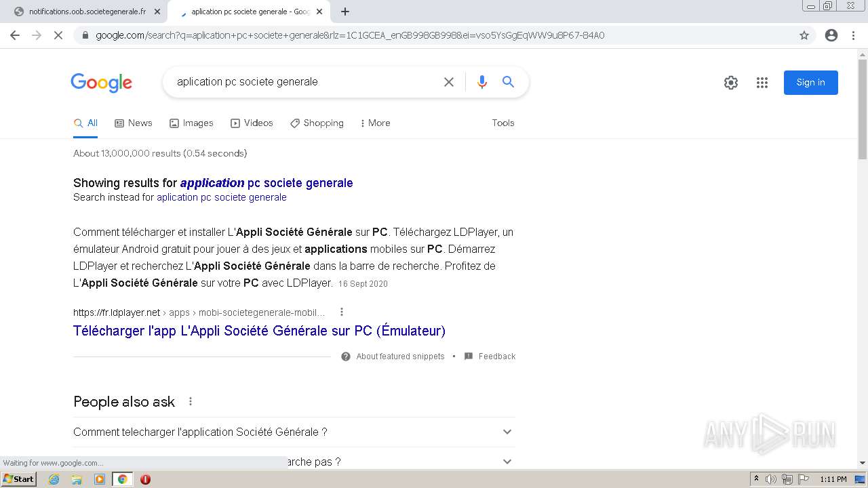Open the Action Center flag icon

point(803,479)
